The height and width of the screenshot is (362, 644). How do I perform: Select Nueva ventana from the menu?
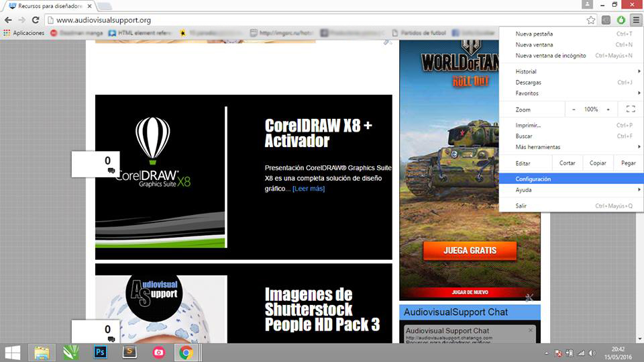(x=572, y=44)
